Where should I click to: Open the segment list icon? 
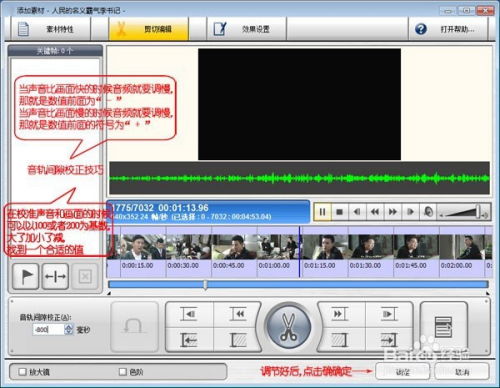[444, 327]
